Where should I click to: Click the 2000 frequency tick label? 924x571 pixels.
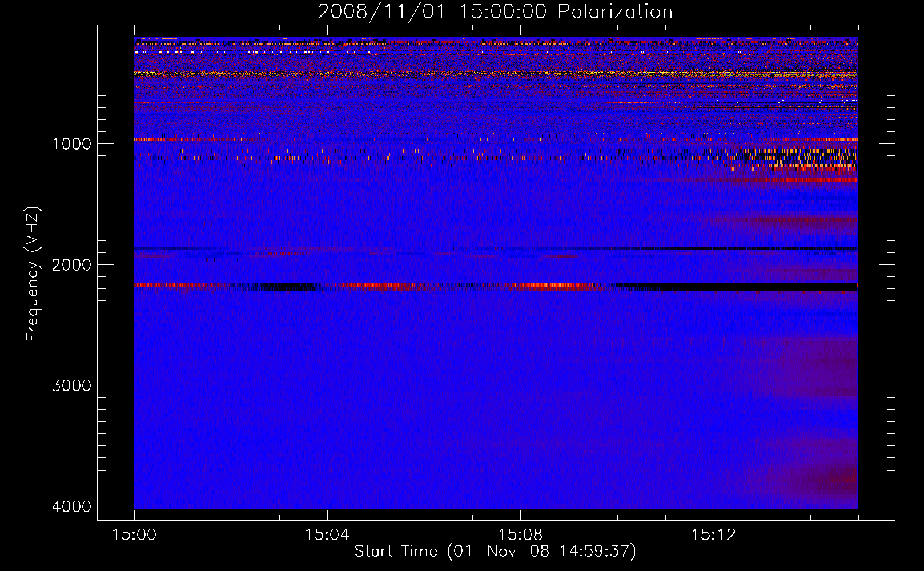coord(71,265)
